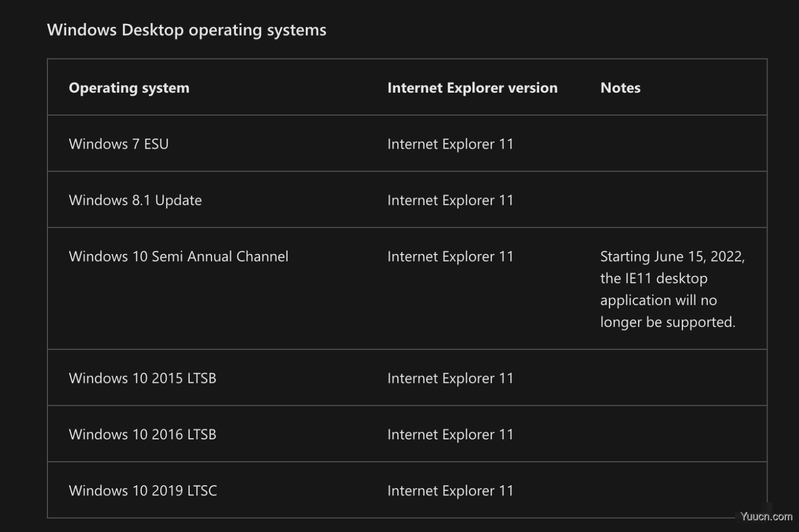Click Internet Explorer 11 in Windows 7 ESU row
Image resolution: width=799 pixels, height=532 pixels.
tap(450, 144)
